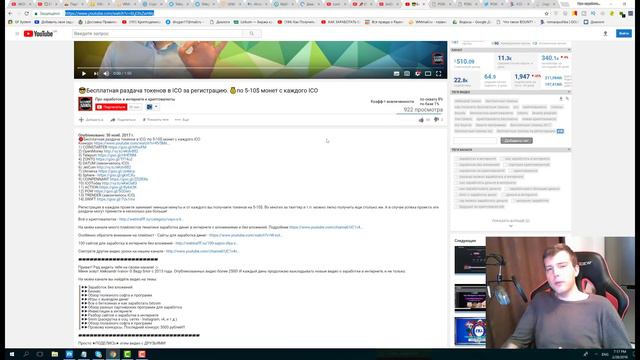Mute the video volume speaker icon

click(x=106, y=73)
